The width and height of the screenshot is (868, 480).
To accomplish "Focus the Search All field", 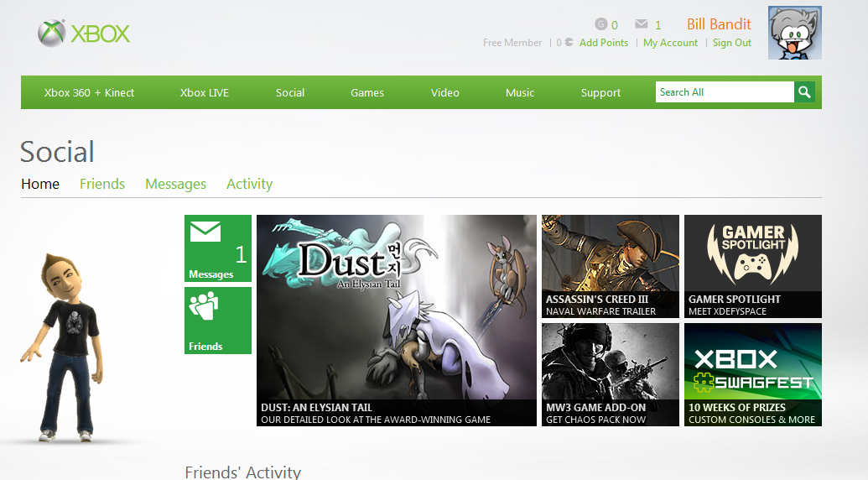I will coord(725,92).
